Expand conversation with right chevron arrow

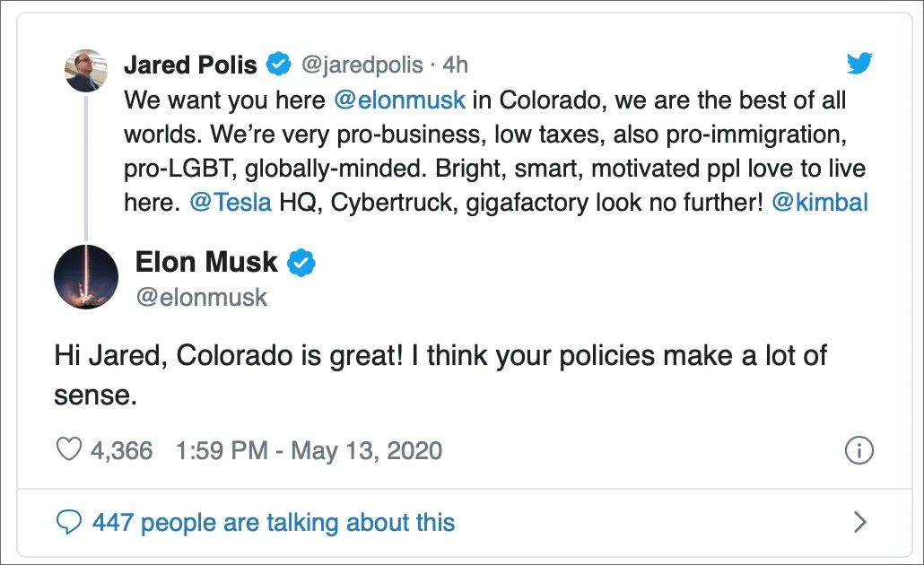click(x=859, y=523)
